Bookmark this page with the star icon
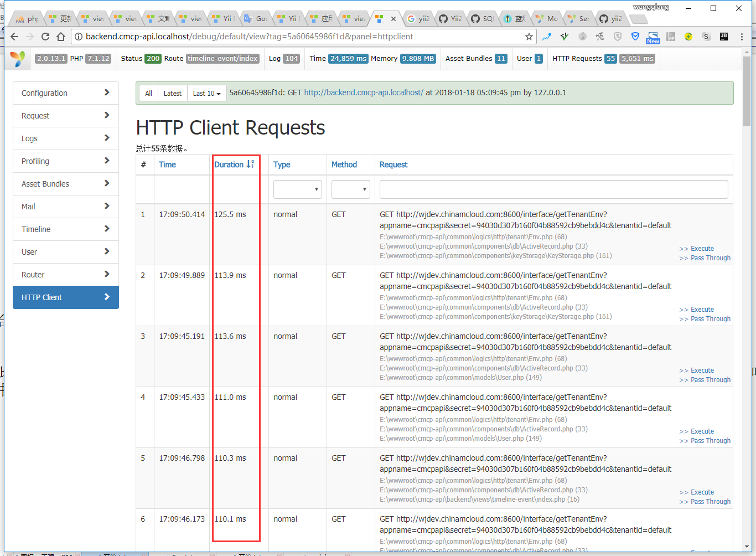The height and width of the screenshot is (556, 756). (x=529, y=37)
